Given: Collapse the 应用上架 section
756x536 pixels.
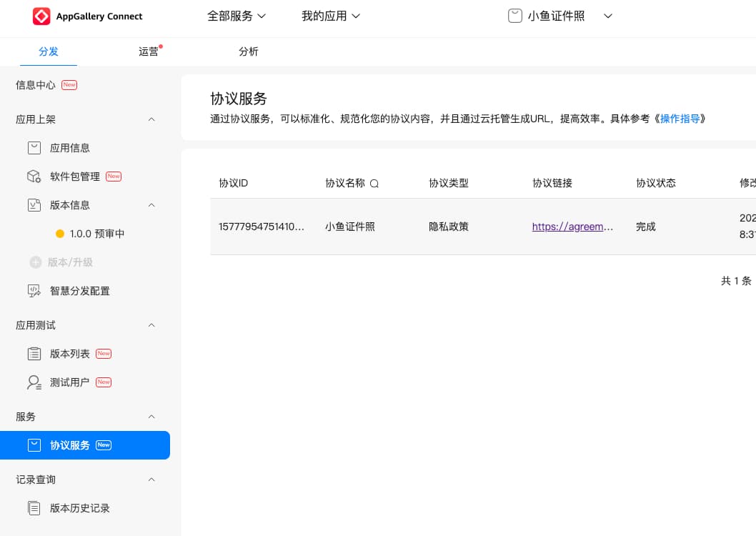Looking at the screenshot, I should [151, 119].
